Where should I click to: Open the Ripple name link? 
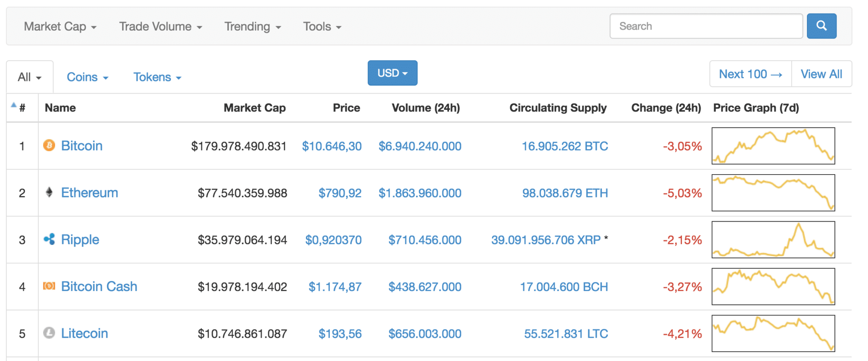coord(80,240)
